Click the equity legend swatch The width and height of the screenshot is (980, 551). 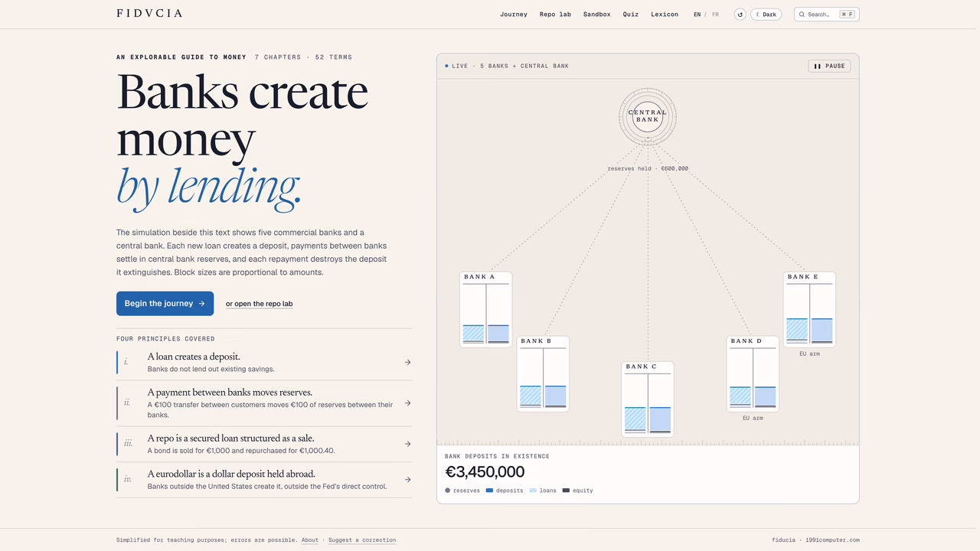[567, 491]
